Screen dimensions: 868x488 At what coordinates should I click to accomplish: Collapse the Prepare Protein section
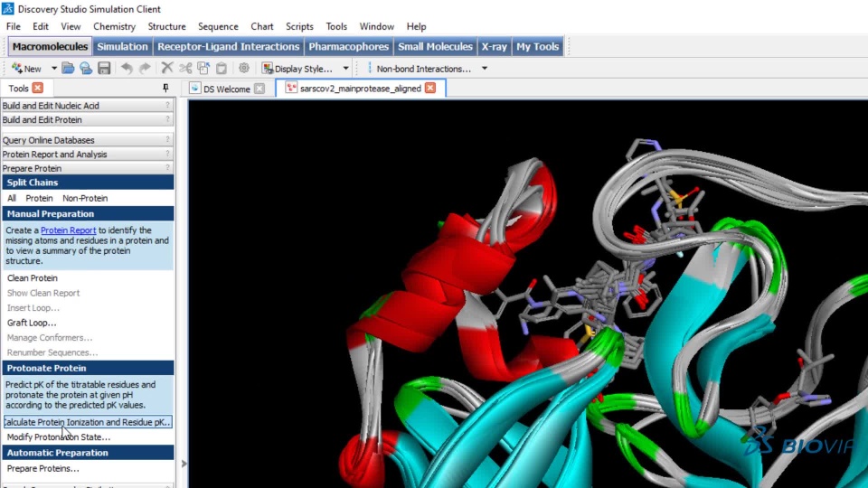88,168
